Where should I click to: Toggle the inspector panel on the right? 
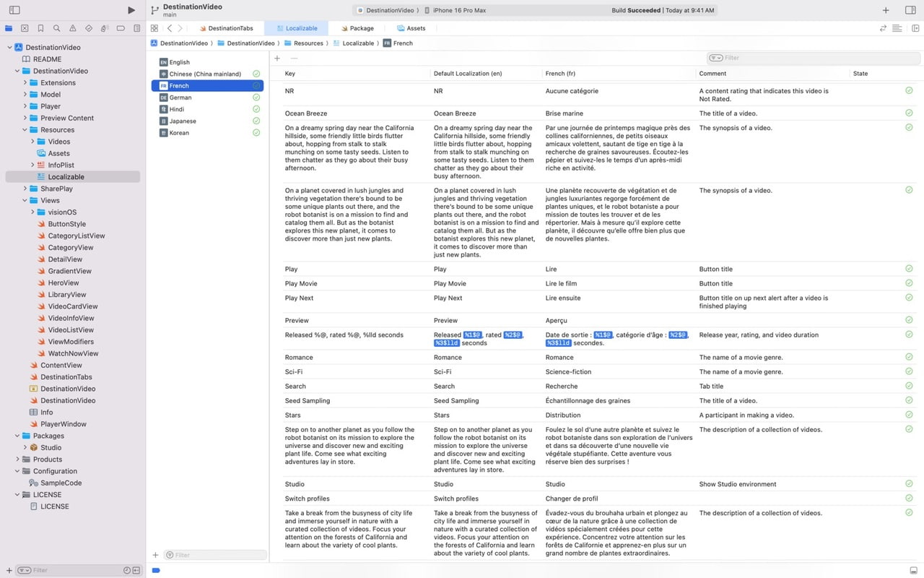[910, 10]
